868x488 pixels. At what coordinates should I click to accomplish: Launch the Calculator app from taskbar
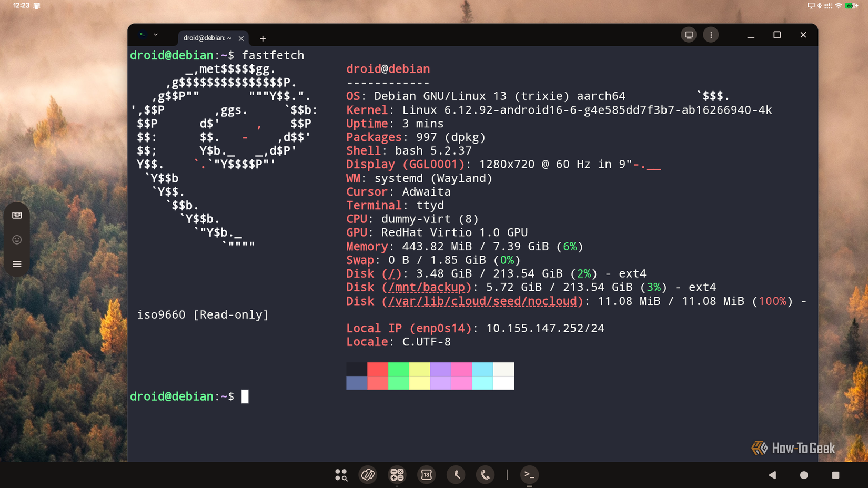(x=397, y=475)
